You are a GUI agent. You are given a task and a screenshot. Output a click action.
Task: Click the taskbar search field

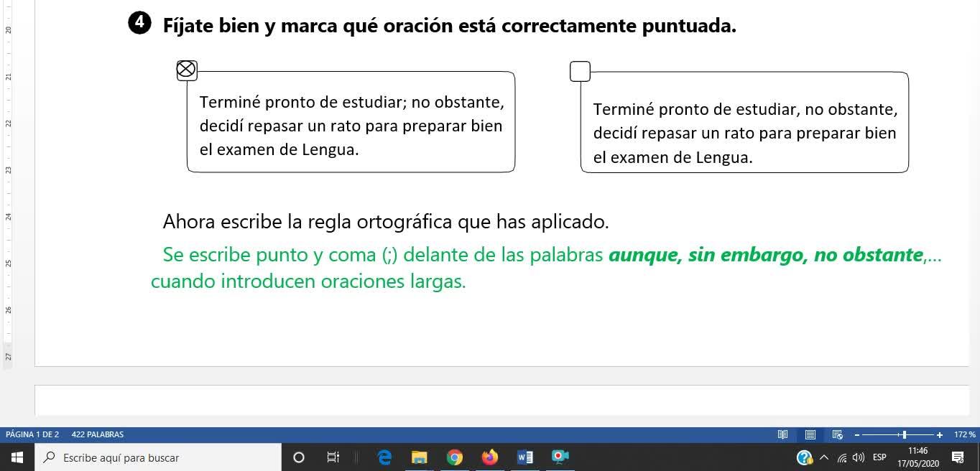point(158,457)
